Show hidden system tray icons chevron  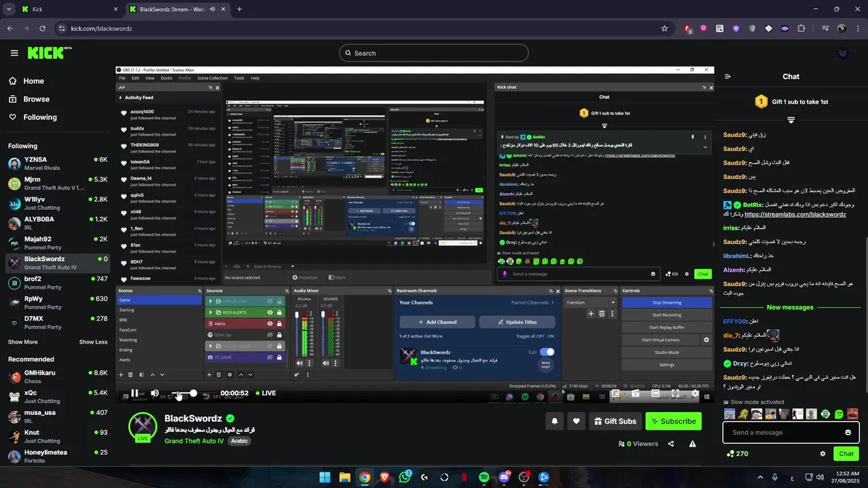pyautogui.click(x=759, y=477)
